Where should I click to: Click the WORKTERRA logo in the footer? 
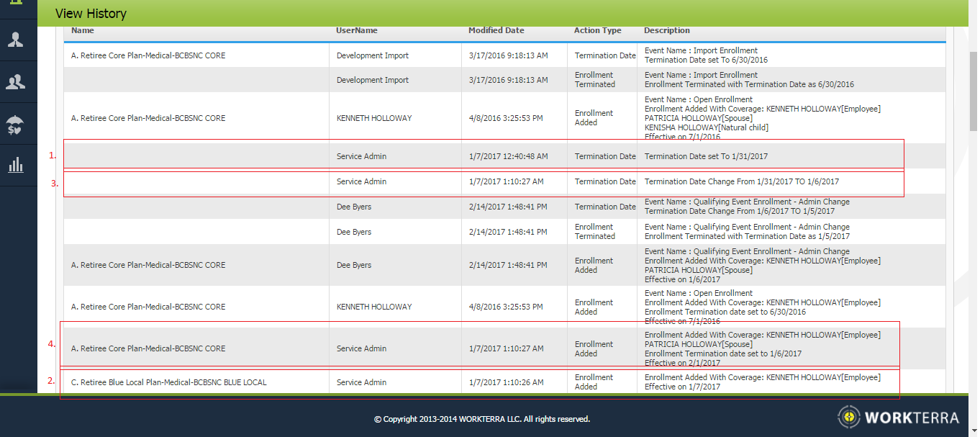tap(899, 418)
